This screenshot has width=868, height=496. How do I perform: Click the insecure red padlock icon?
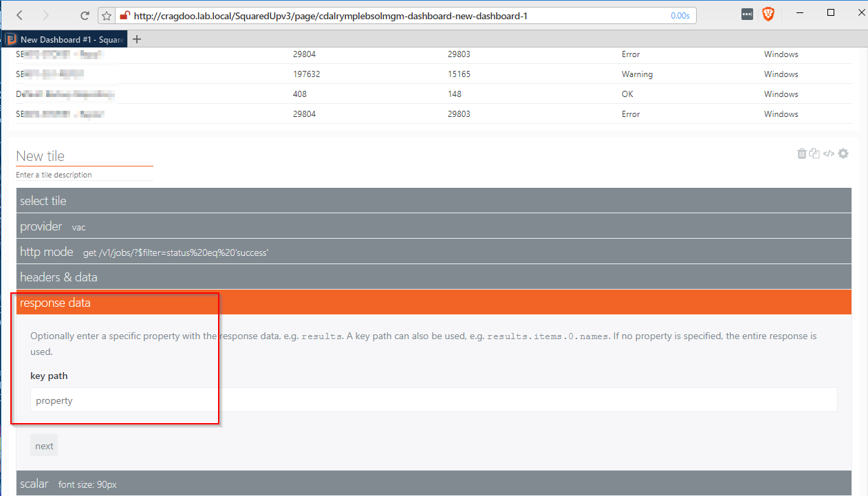point(124,15)
